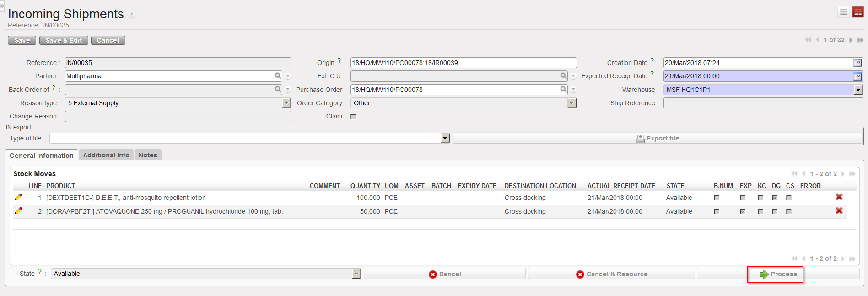Screen dimensions: 868x296
Task: Switch to the form view icon
Action: 858,12
